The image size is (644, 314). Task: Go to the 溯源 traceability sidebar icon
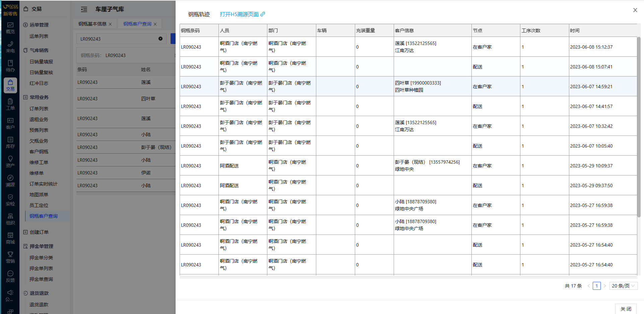tap(10, 181)
